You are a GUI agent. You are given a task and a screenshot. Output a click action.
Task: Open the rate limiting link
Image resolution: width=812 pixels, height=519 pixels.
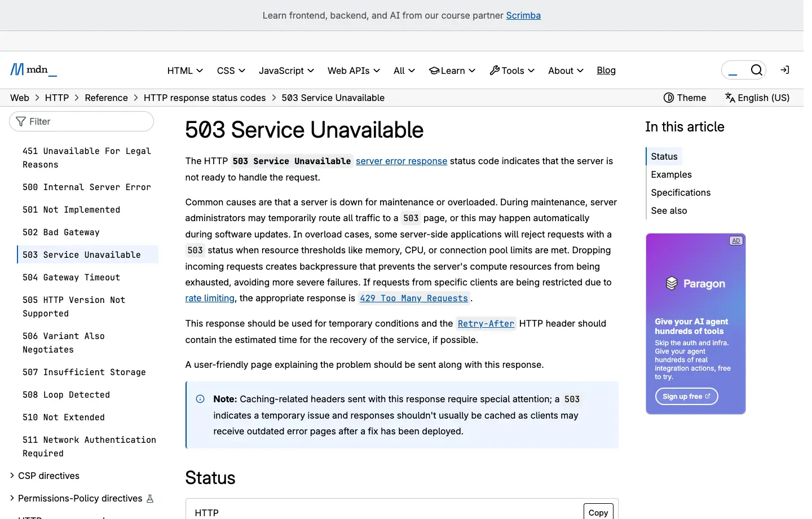[x=210, y=298]
